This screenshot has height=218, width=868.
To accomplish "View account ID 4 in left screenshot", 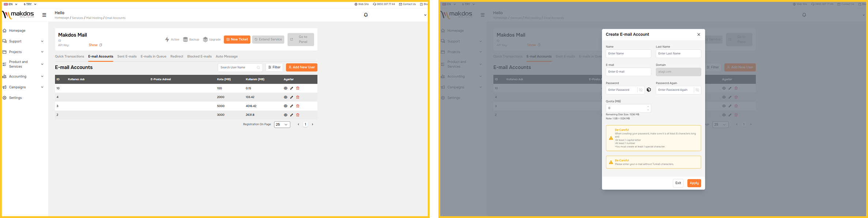I will [286, 97].
